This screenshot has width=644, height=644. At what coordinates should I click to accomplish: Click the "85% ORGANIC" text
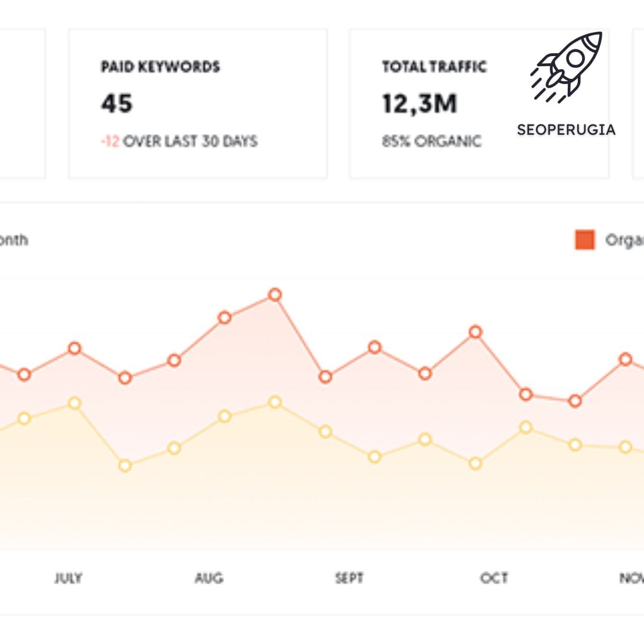click(431, 141)
